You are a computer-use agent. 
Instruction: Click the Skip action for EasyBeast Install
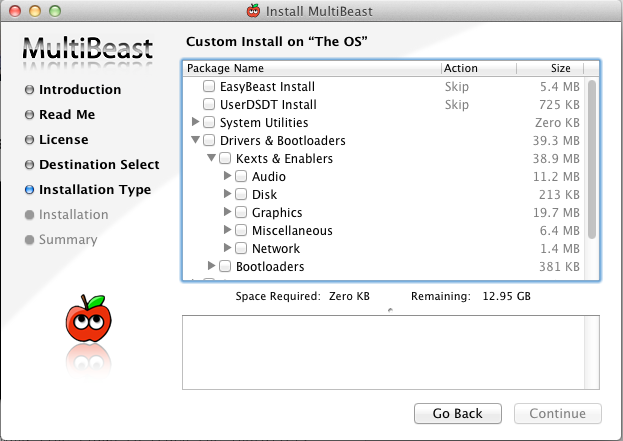pyautogui.click(x=457, y=87)
